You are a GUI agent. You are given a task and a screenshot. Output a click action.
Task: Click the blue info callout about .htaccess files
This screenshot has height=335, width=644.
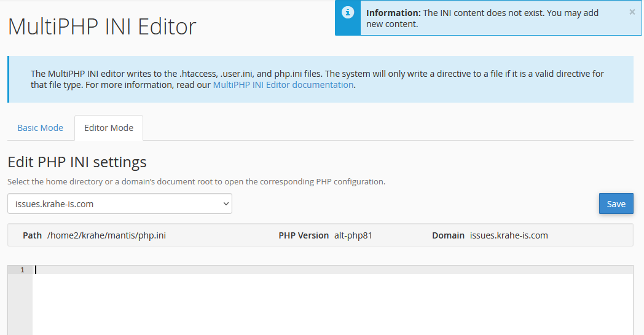pyautogui.click(x=320, y=79)
